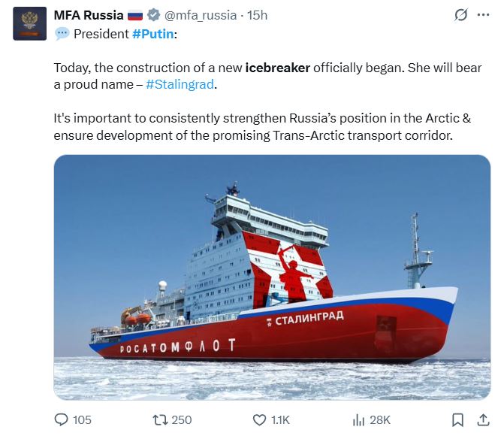Open the #Putin hashtag

point(152,33)
